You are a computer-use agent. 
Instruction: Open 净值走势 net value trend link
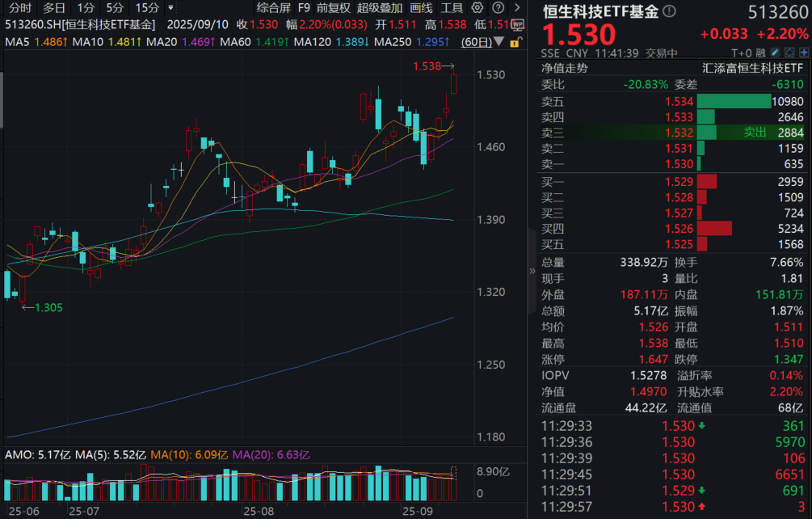pyautogui.click(x=565, y=68)
